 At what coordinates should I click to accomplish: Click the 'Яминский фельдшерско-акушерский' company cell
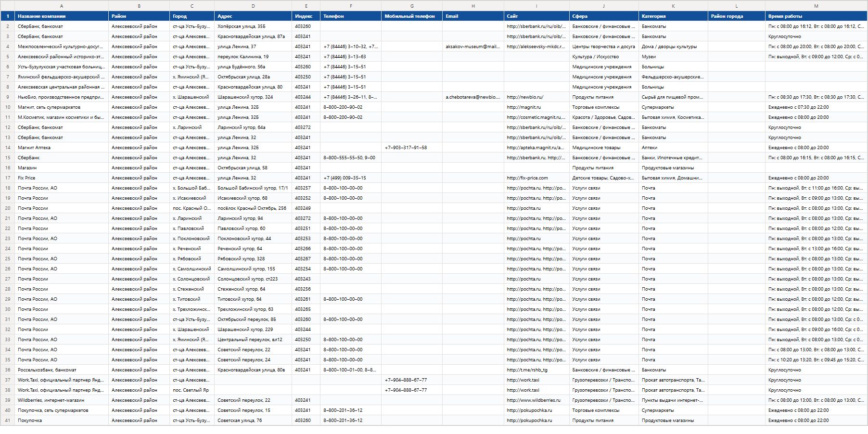coord(62,77)
